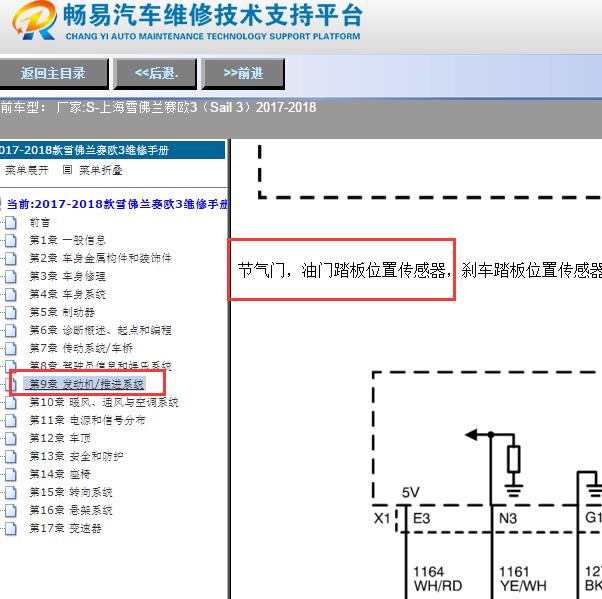Open 第7章 传动系统/车桥 chapter
This screenshot has height=599, width=602.
coord(81,348)
